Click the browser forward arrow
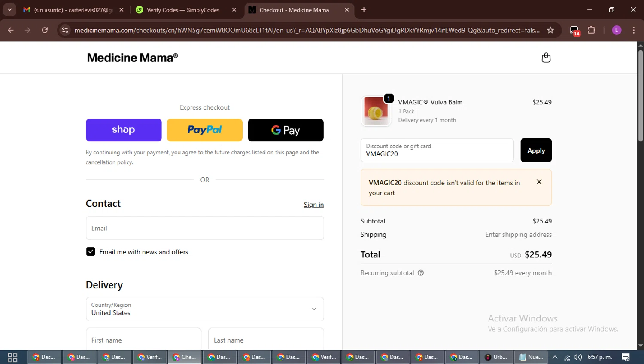This screenshot has height=364, width=644. click(27, 30)
